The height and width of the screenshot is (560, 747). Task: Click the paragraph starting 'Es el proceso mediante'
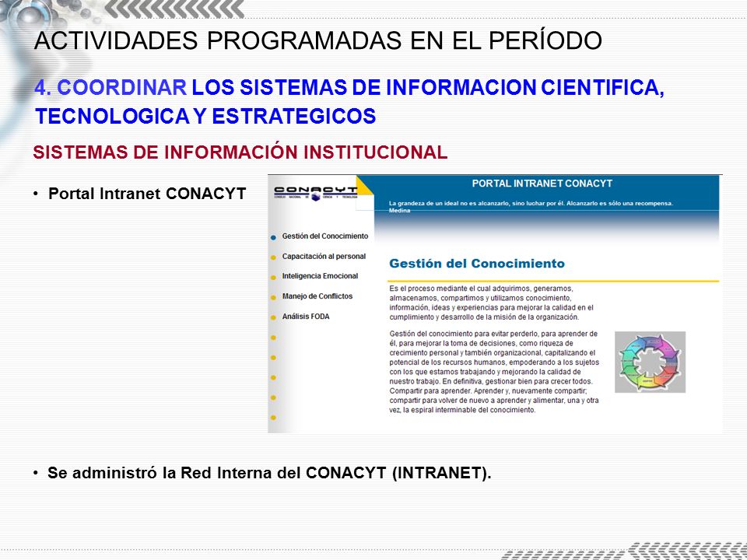click(492, 303)
